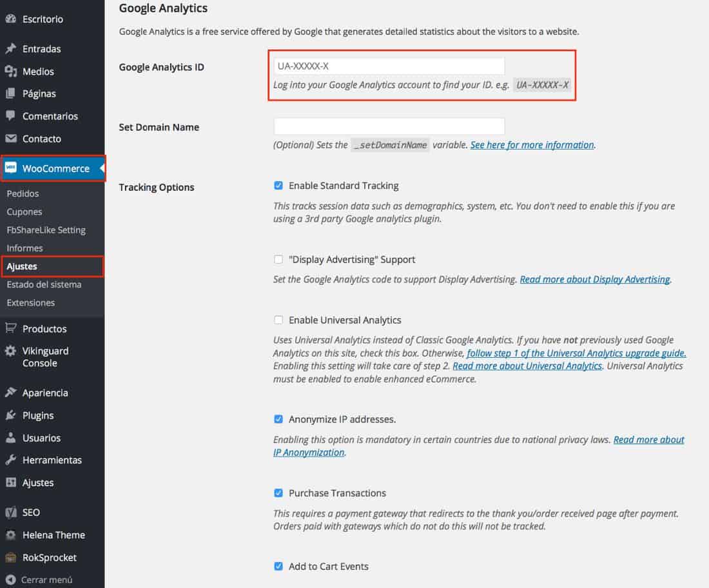
Task: Go to the Pedidos submenu
Action: click(23, 193)
